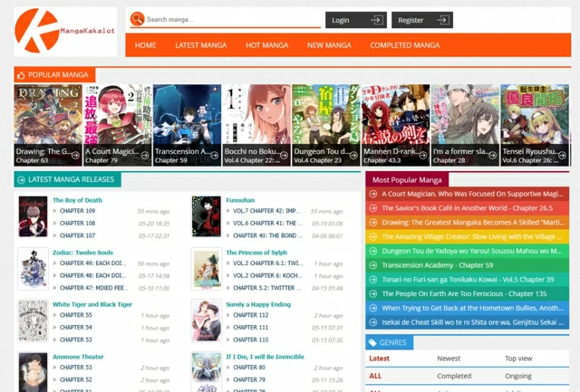
Task: Click the thumbs-up icon beside Popular Manga
Action: [21, 75]
